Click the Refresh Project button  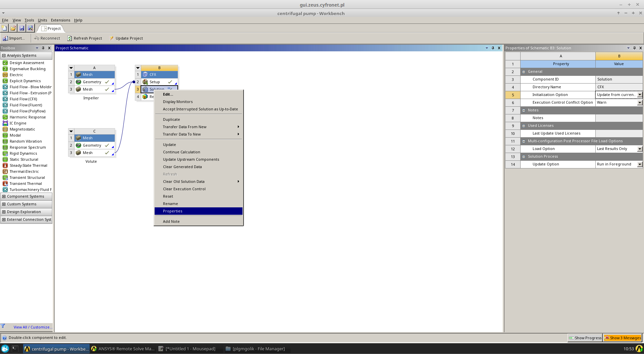click(x=85, y=38)
